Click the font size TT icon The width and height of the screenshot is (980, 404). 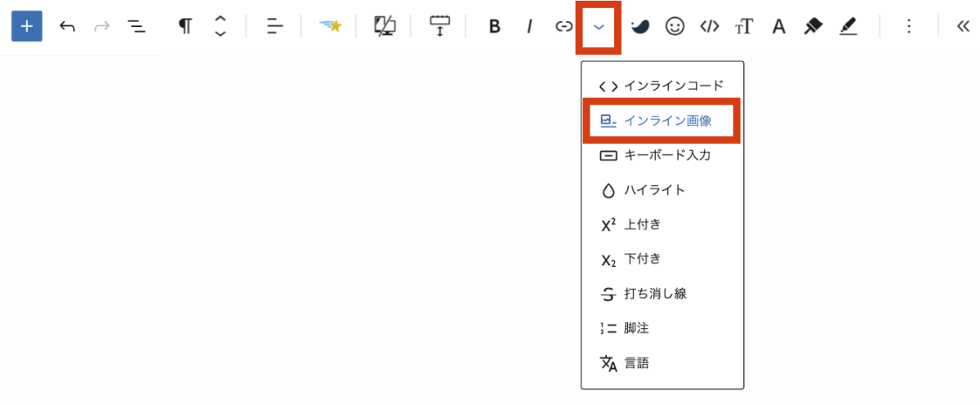tap(744, 27)
